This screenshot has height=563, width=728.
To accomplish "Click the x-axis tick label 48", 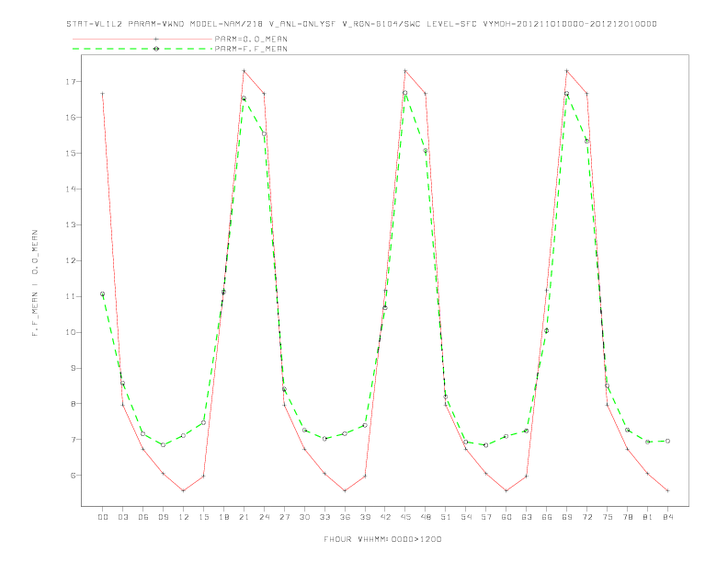I will pyautogui.click(x=426, y=517).
